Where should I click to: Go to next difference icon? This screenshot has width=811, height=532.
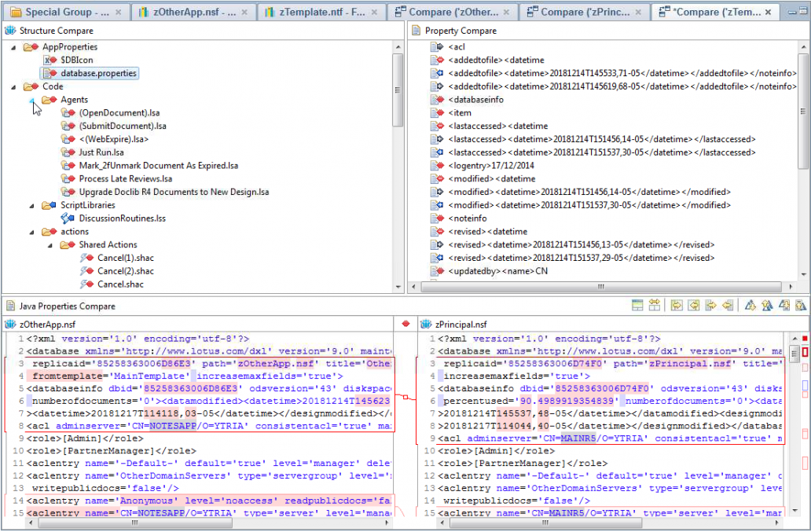pos(750,305)
